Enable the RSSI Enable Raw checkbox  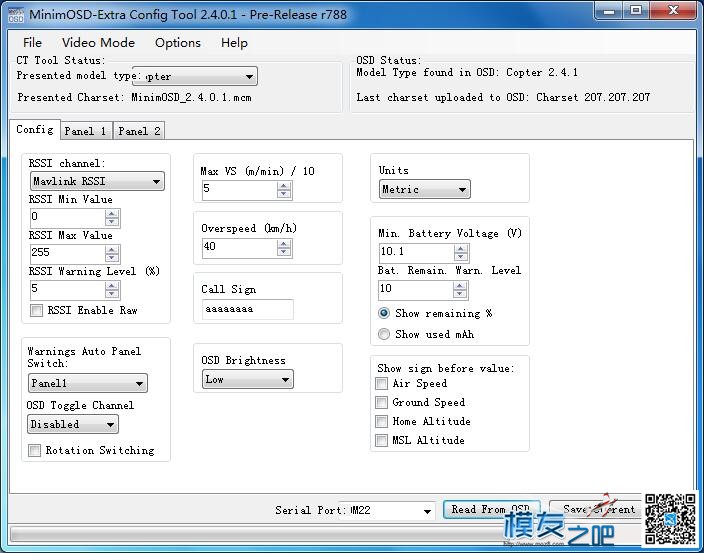click(36, 310)
